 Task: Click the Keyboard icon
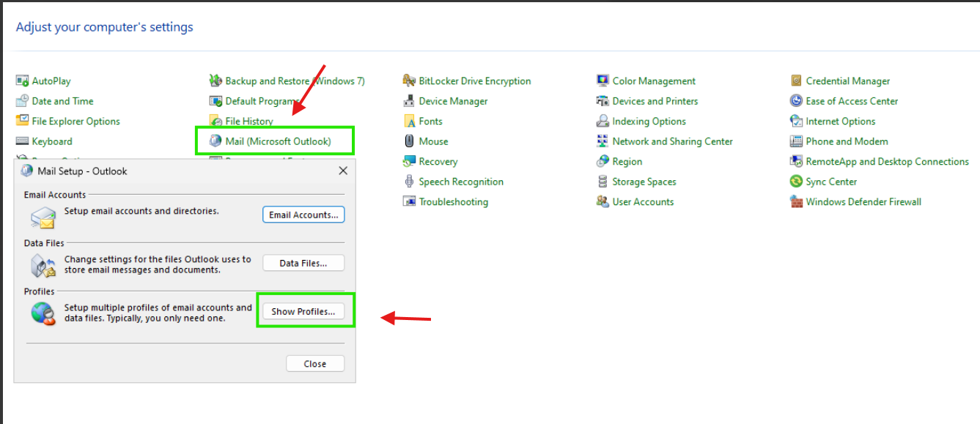coord(22,141)
